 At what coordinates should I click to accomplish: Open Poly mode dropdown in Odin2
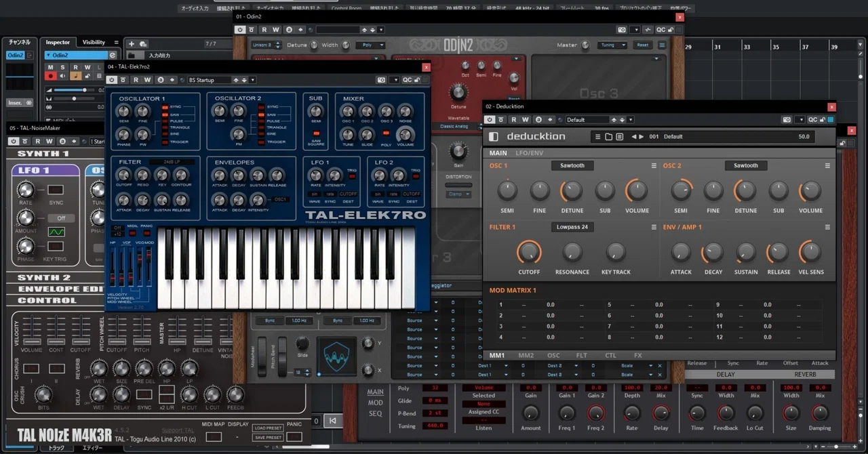pyautogui.click(x=372, y=45)
